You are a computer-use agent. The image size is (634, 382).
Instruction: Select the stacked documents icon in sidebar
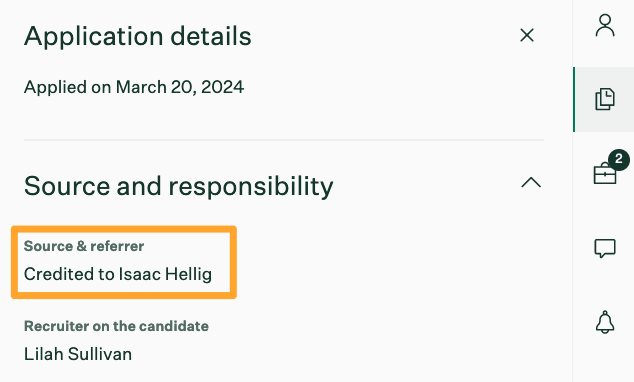coord(605,99)
